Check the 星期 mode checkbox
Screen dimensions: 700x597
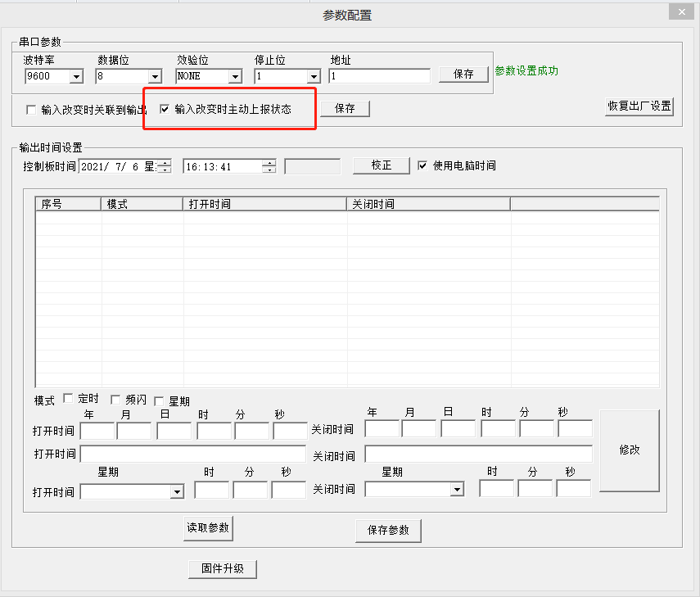pyautogui.click(x=159, y=401)
